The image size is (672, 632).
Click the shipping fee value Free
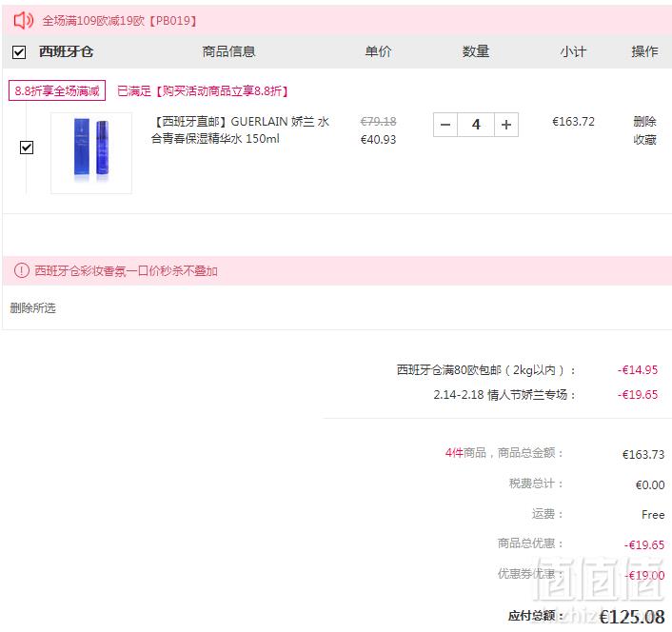653,515
